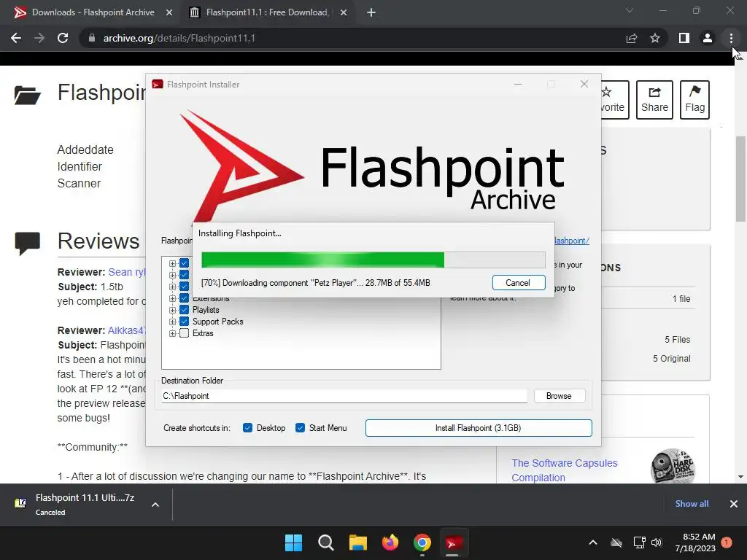
Task: Reload the archive.org page
Action: click(63, 38)
